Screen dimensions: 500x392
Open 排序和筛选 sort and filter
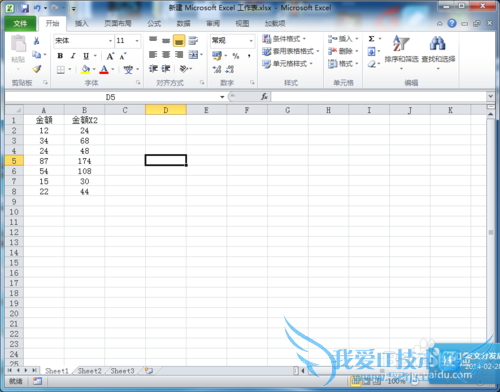(x=401, y=52)
